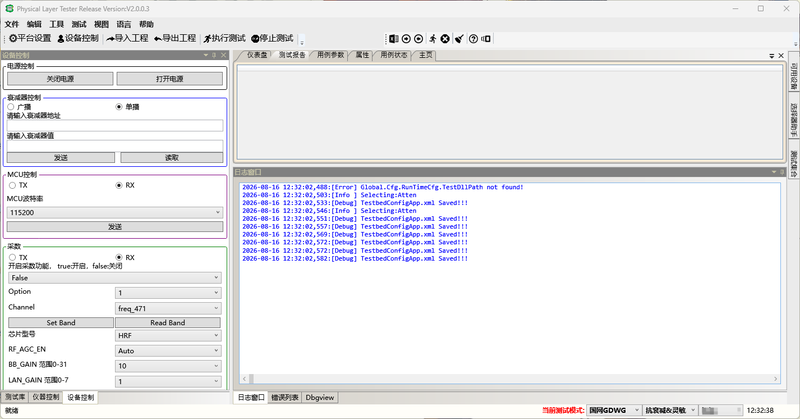The width and height of the screenshot is (800, 419).
Task: Open BB_GAIN dropdown showing 10
Action: tap(168, 366)
